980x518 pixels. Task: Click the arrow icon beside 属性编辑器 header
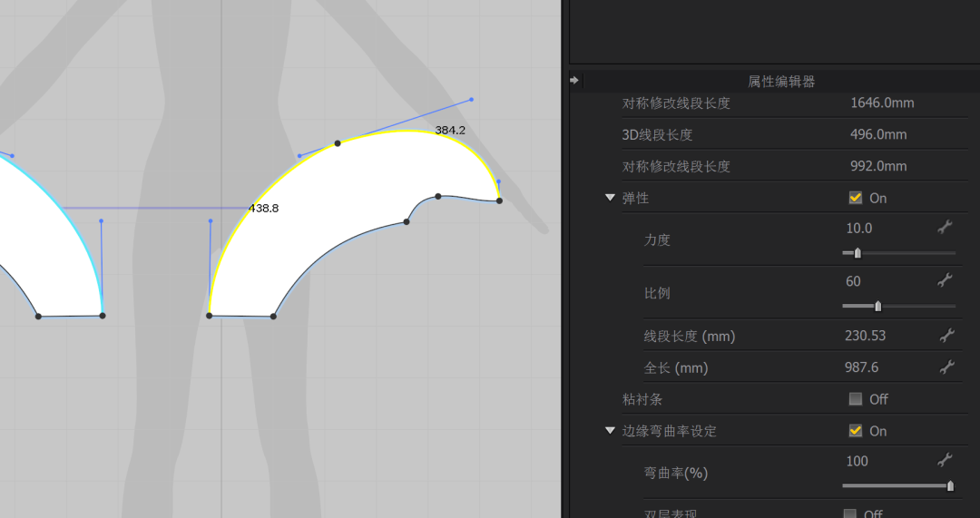coord(574,81)
